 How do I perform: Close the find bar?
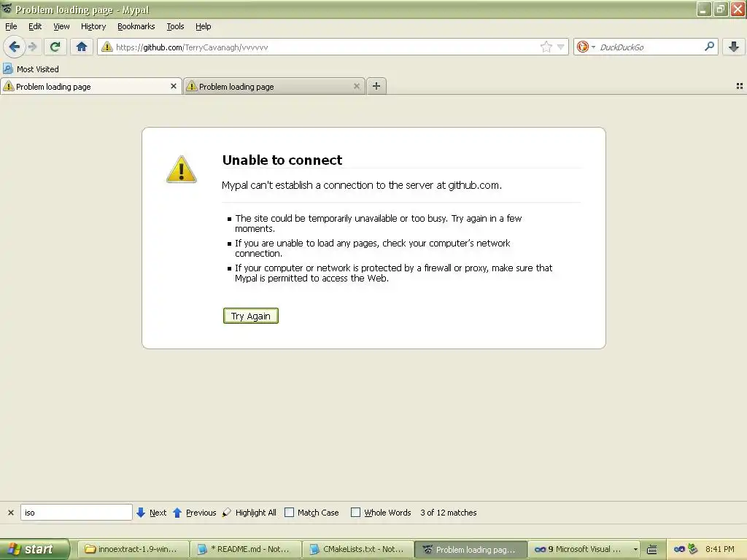[11, 513]
